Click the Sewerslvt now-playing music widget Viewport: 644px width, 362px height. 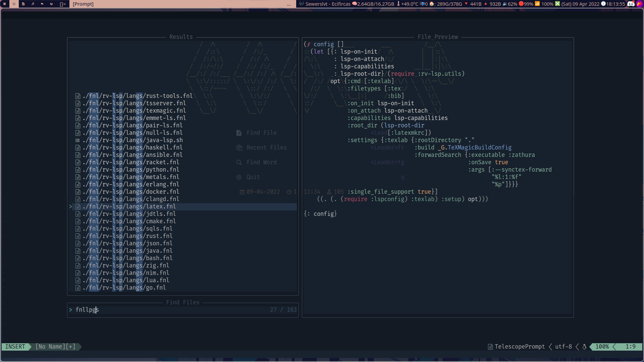pos(327,4)
